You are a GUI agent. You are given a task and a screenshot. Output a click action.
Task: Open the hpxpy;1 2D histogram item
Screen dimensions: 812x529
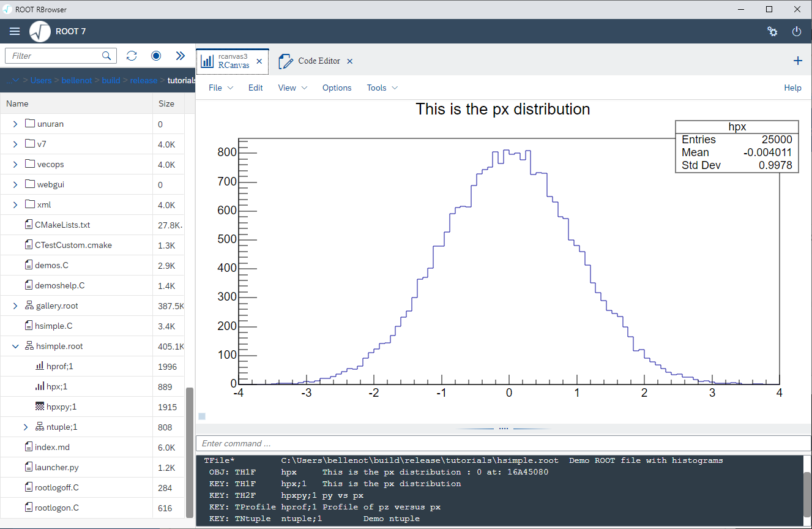(61, 407)
